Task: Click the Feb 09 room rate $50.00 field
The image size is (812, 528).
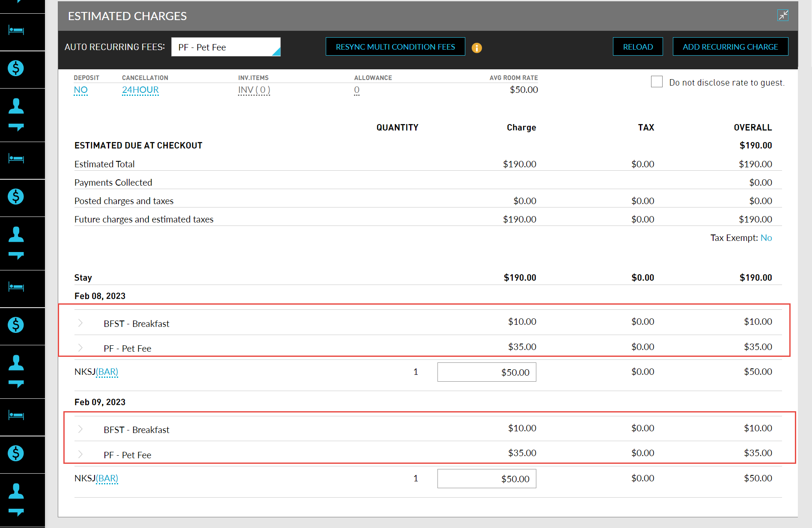Action: coord(486,479)
